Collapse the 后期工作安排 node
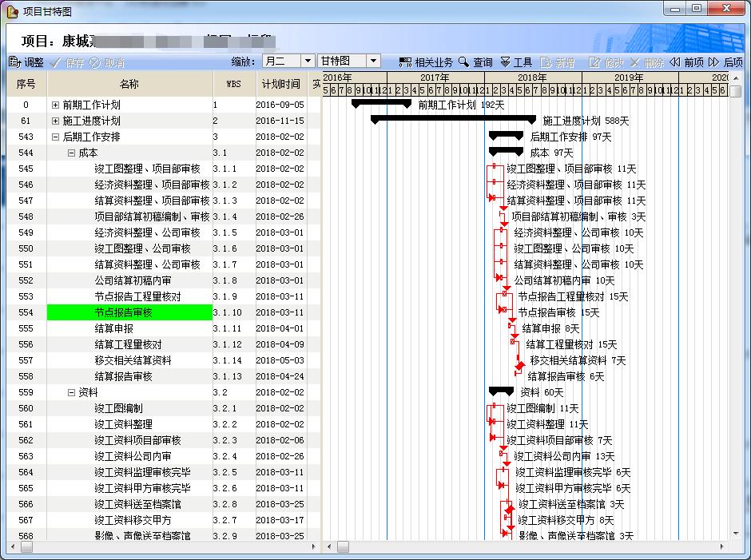The height and width of the screenshot is (560, 751). pos(55,137)
